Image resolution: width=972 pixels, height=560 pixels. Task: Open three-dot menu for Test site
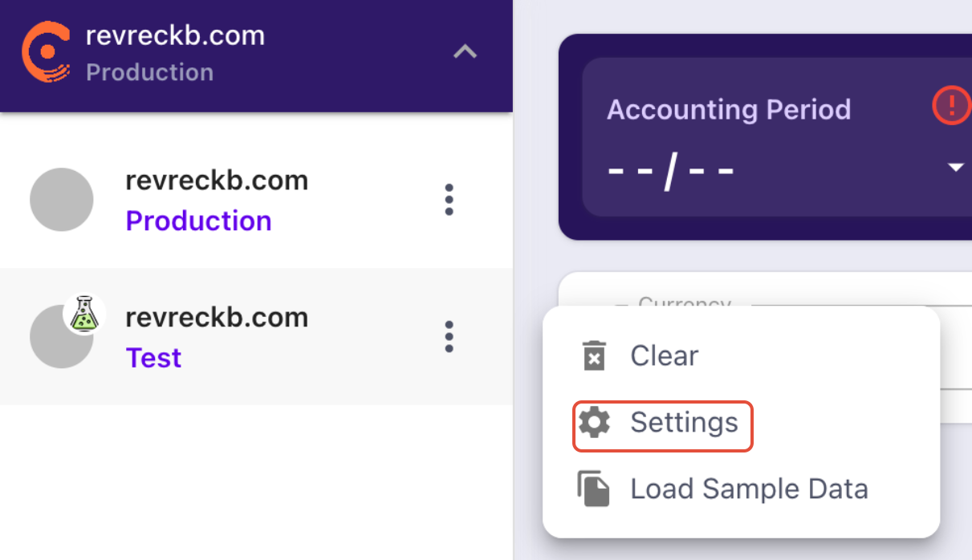tap(449, 337)
